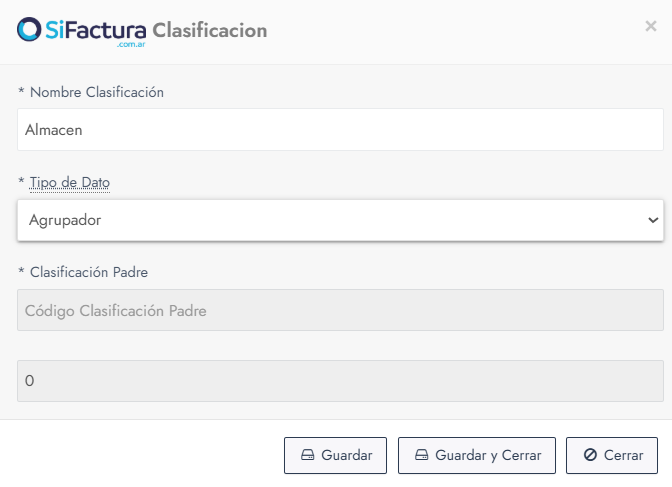This screenshot has height=487, width=672.
Task: Click the SiFactura brand name text
Action: [96, 30]
